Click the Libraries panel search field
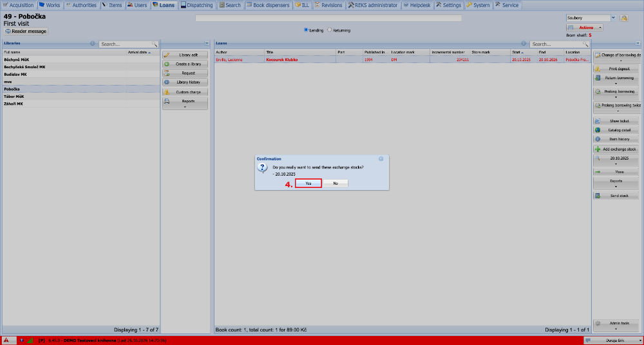644x345 pixels. 126,44
